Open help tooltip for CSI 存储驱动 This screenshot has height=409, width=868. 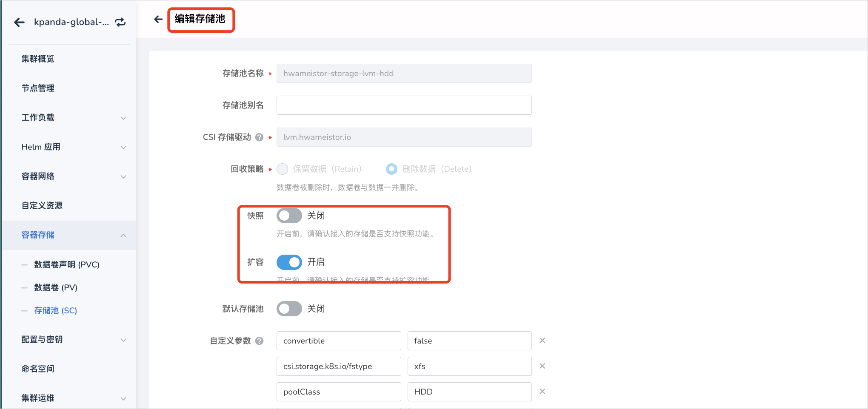259,137
